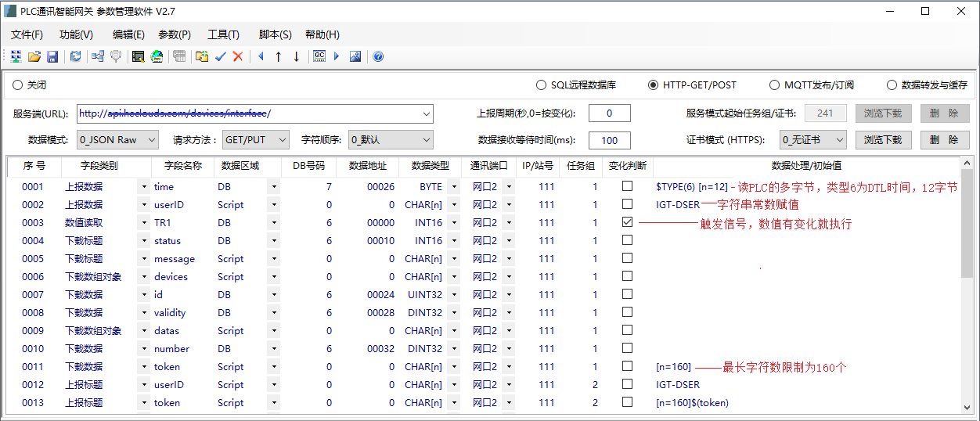Open the 脚本(S) menu
This screenshot has width=980, height=421.
click(x=275, y=34)
